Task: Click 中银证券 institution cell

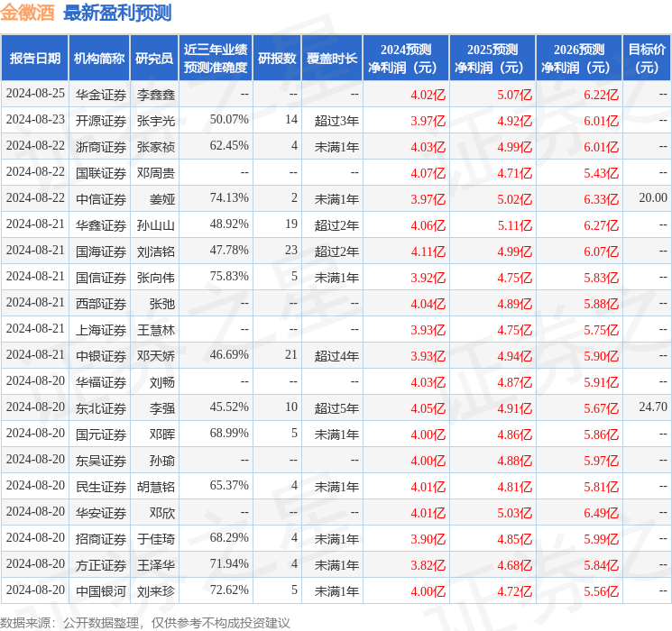Action: (101, 356)
